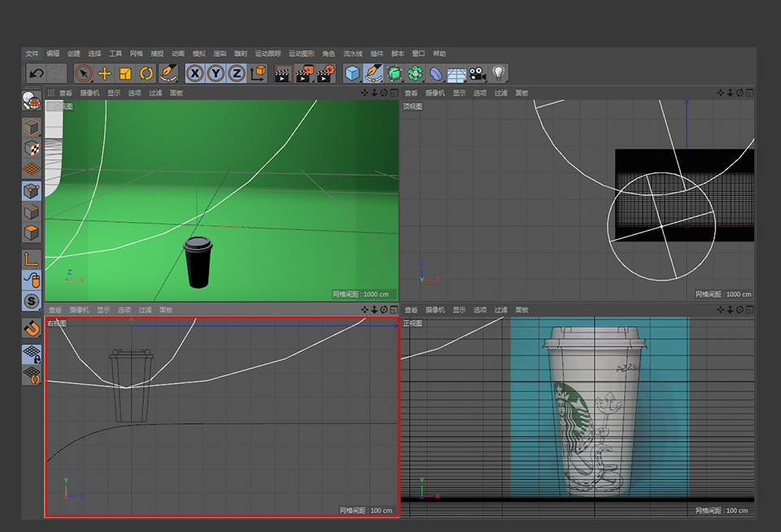Toggle the Y axis lock
The height and width of the screenshot is (532, 781).
coord(216,73)
